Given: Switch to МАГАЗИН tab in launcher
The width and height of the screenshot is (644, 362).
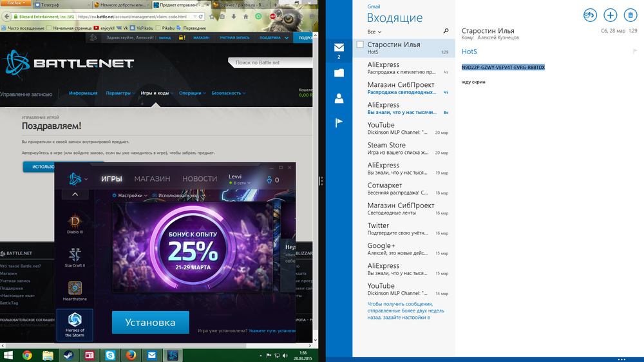Looking at the screenshot, I should (x=152, y=178).
